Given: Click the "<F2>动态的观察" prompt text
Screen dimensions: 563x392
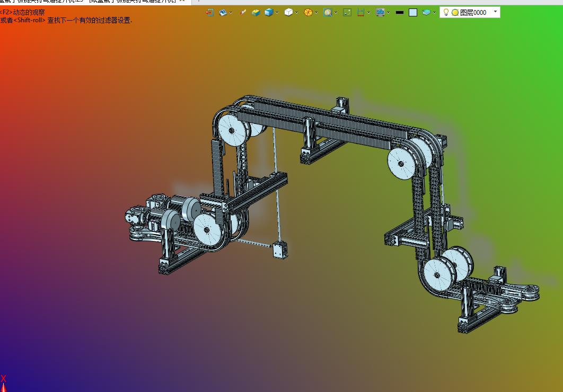Looking at the screenshot, I should pyautogui.click(x=22, y=12).
